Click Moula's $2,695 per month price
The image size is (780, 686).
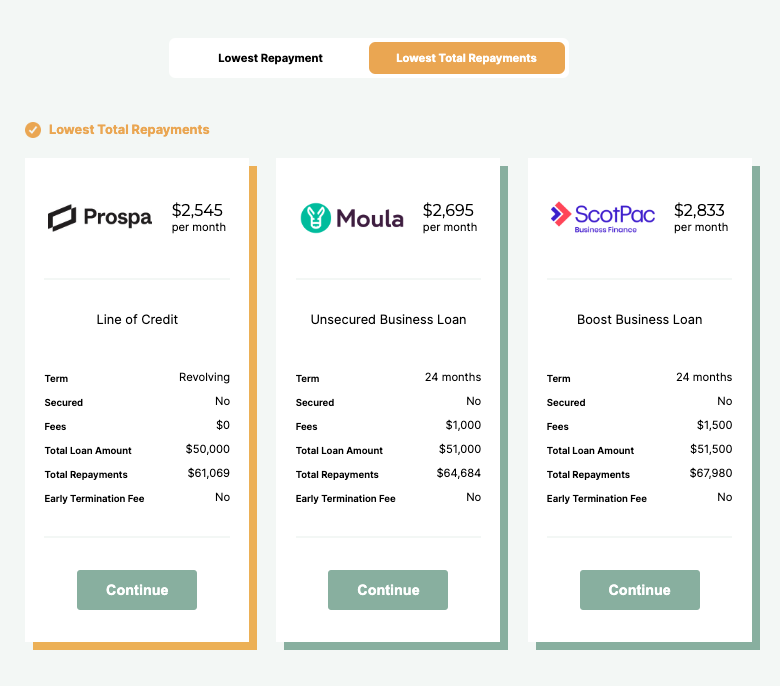tap(449, 217)
